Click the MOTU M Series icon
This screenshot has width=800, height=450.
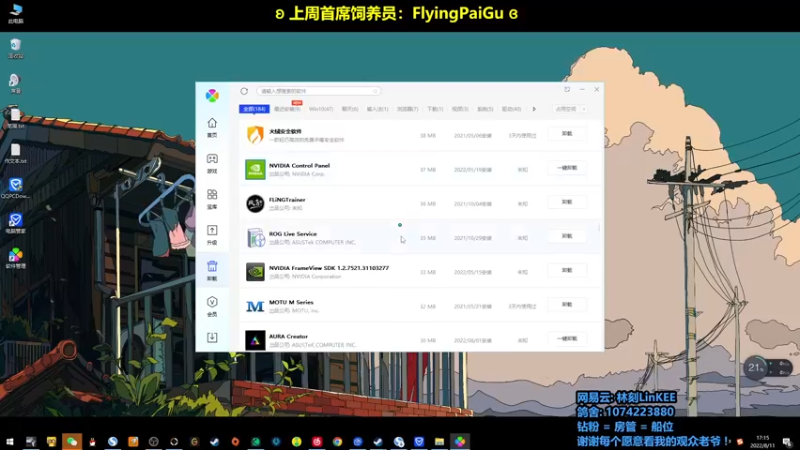255,306
